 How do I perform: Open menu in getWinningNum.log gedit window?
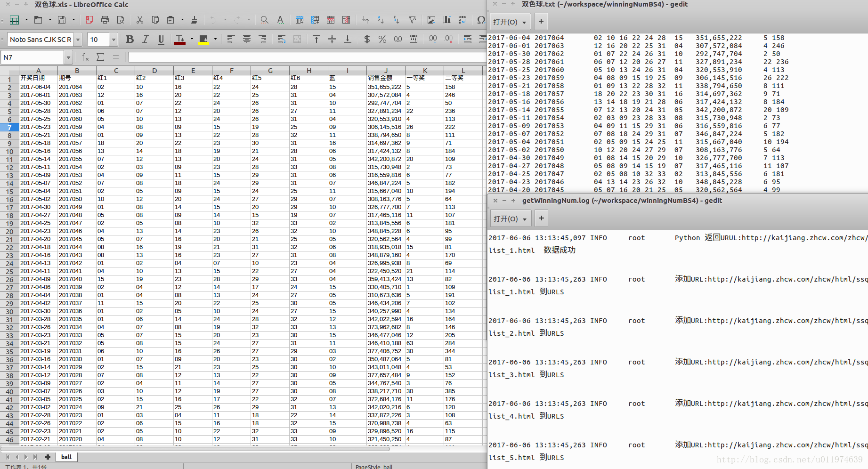[511, 218]
